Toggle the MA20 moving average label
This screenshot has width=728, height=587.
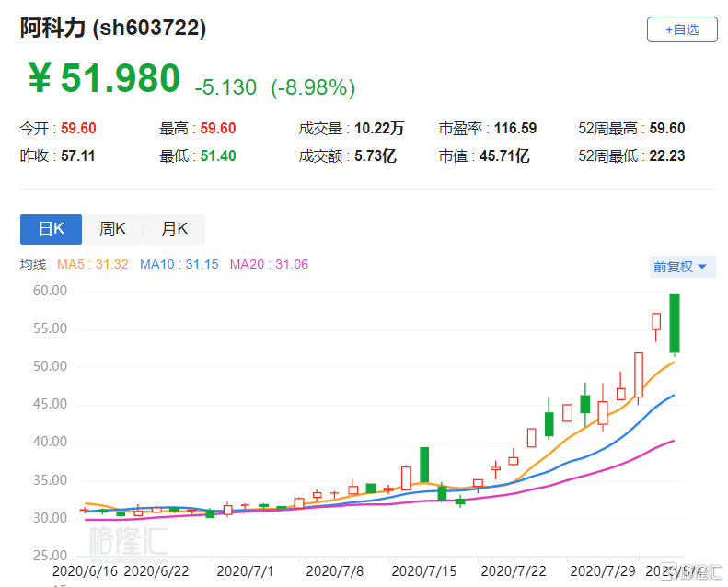[269, 265]
